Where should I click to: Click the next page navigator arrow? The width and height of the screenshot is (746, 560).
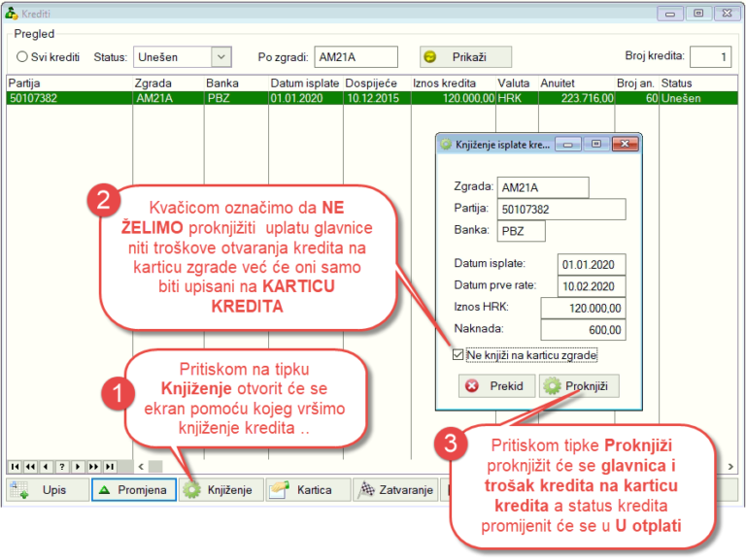pos(93,467)
